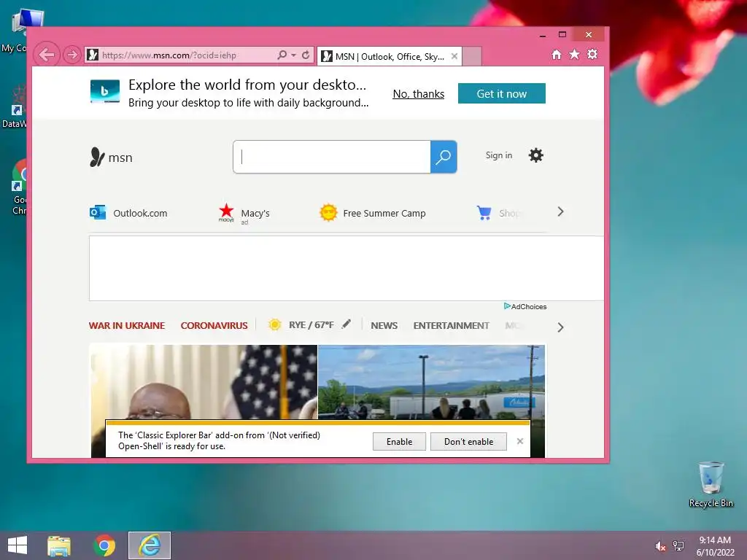Screen dimensions: 747x560
Task: Open MSN page settings gear
Action: (x=536, y=155)
